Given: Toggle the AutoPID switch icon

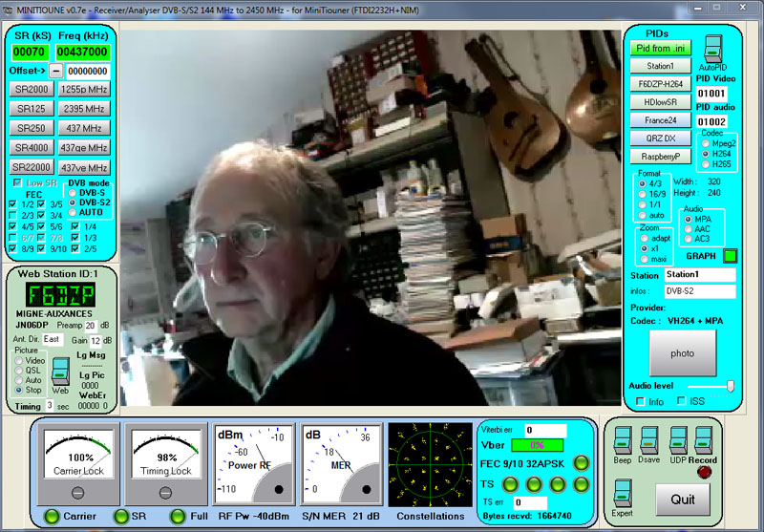Looking at the screenshot, I should click(x=713, y=48).
